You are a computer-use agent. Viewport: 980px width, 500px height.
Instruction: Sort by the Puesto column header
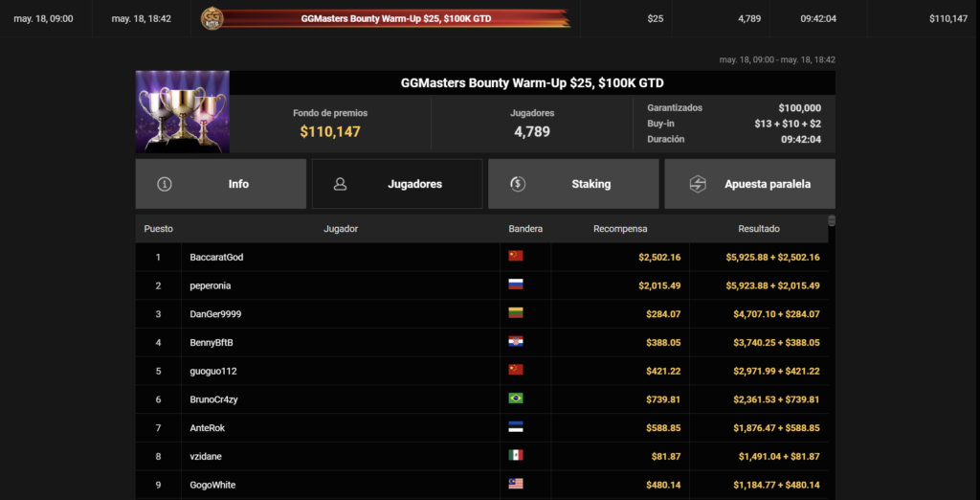(x=158, y=229)
